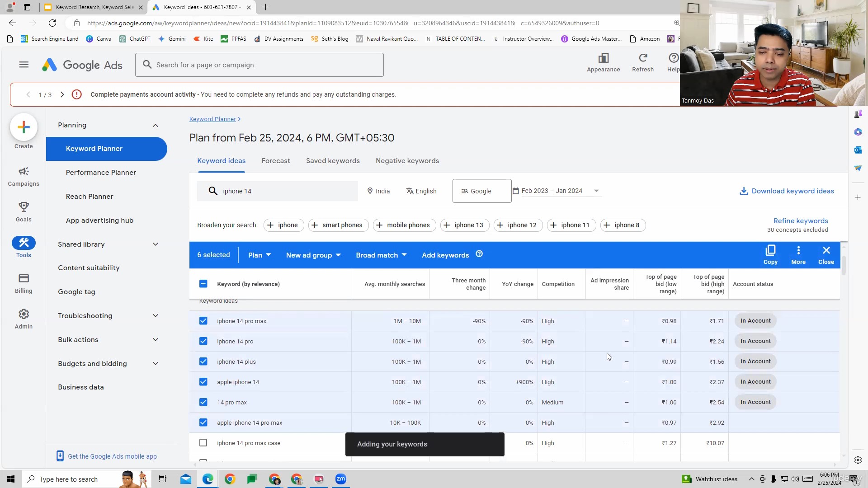The image size is (868, 488).
Task: Click the iphone 14 keyword search field
Action: pyautogui.click(x=278, y=191)
